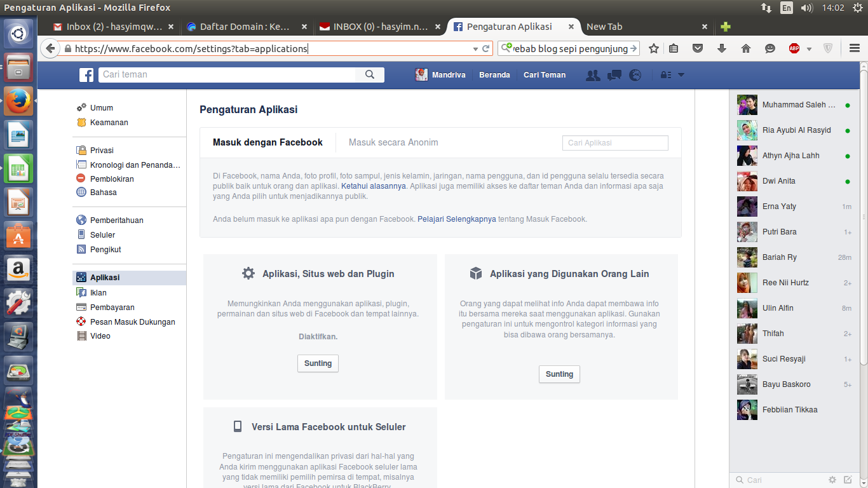Open Firefox hamburger menu
Screen dimensions: 868x488
tap(855, 48)
